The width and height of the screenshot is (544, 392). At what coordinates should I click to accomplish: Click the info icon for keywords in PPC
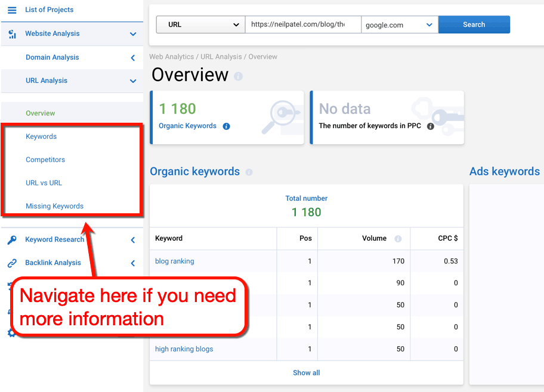point(431,126)
